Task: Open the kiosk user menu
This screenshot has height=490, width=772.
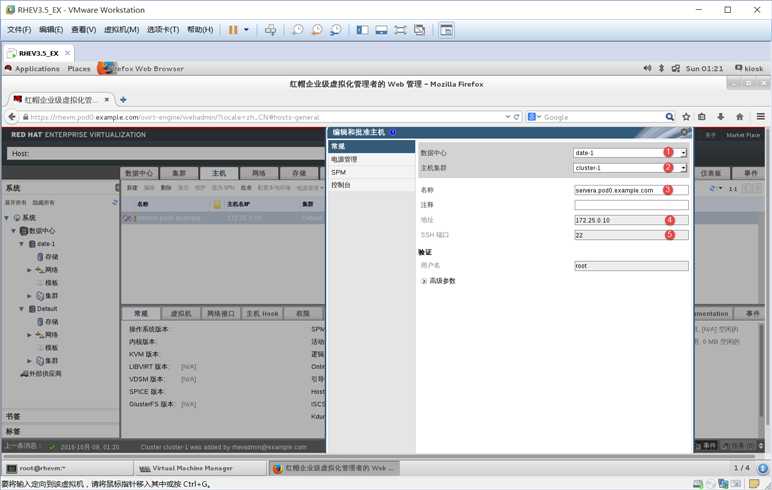Action: (749, 68)
